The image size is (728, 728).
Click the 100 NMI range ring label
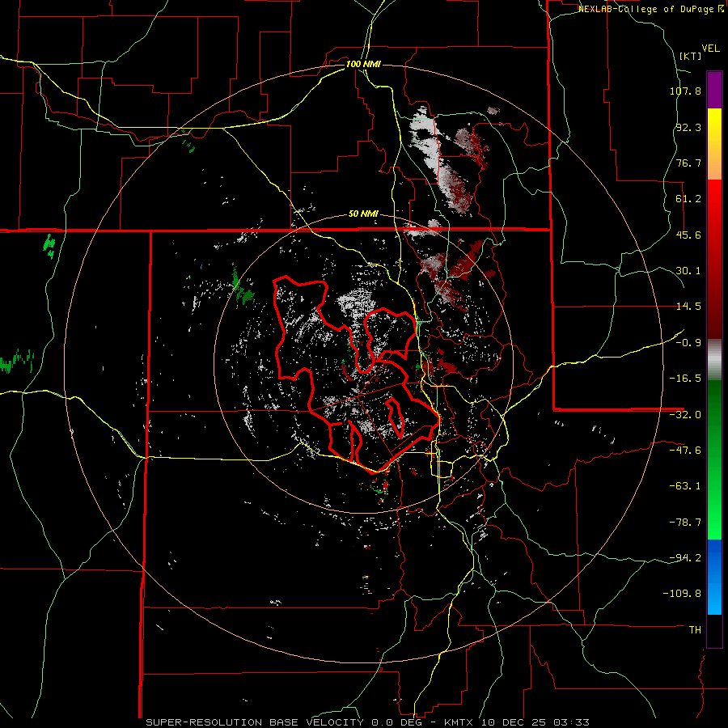(x=363, y=64)
